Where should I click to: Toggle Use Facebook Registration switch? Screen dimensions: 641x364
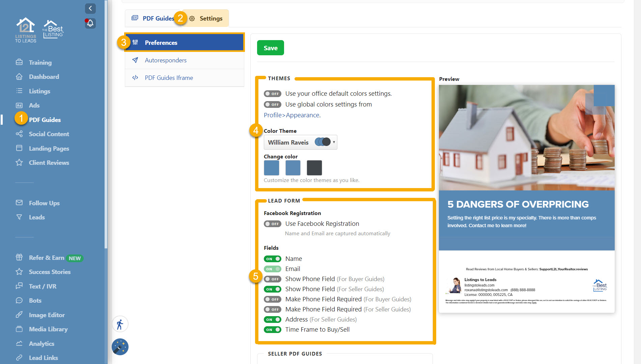pos(272,224)
